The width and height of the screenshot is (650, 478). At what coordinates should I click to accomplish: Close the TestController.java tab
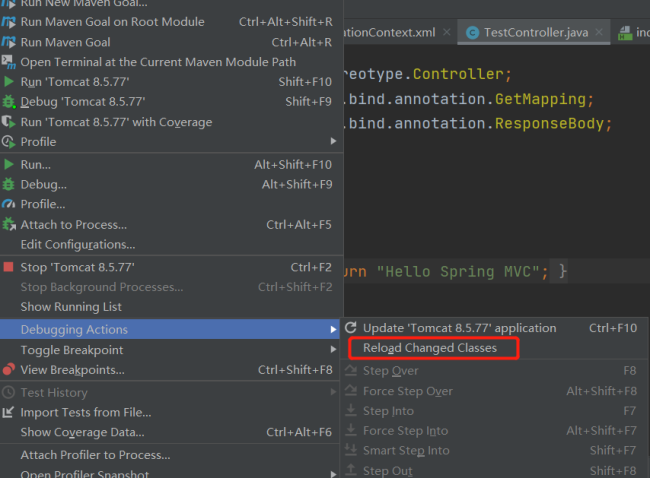(x=599, y=32)
